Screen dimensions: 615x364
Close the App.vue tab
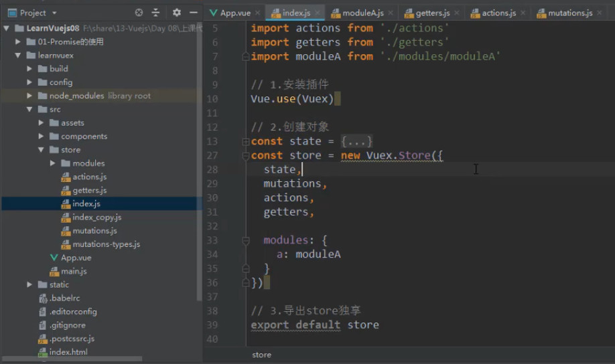(258, 13)
